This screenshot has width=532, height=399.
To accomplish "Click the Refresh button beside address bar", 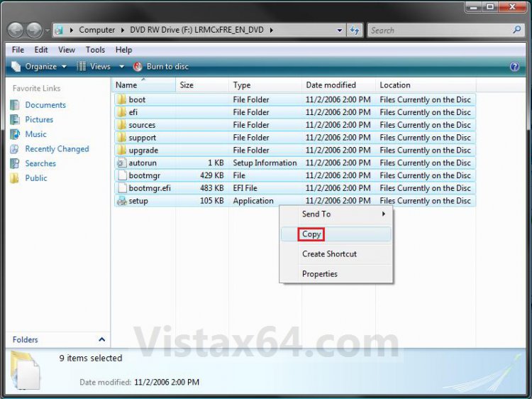I will pos(355,31).
